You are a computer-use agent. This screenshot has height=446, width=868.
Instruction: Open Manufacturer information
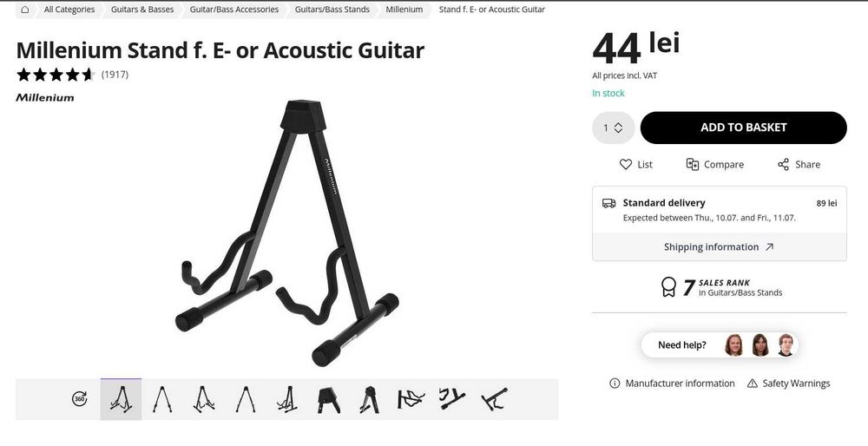[x=672, y=384]
